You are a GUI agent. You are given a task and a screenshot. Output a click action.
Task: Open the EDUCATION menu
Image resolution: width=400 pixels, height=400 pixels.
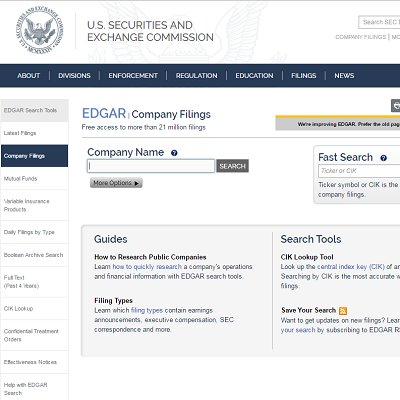click(x=254, y=76)
